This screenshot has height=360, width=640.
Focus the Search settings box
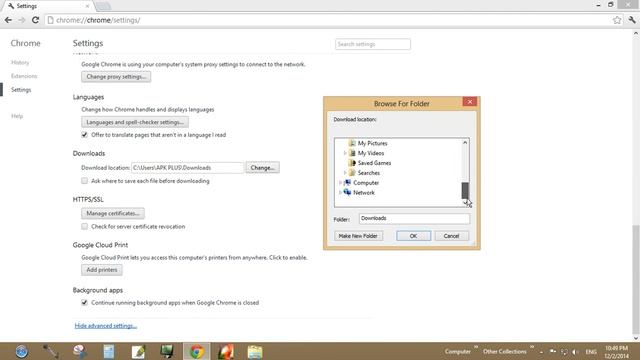[373, 44]
